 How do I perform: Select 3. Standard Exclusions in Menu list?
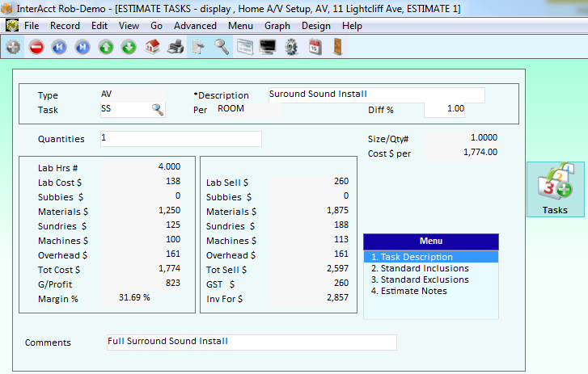[x=431, y=279]
